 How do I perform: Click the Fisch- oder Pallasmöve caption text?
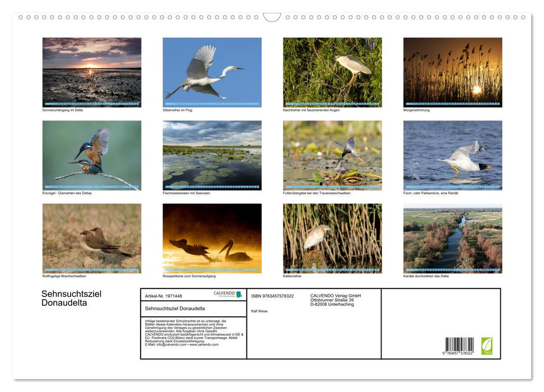(x=430, y=193)
